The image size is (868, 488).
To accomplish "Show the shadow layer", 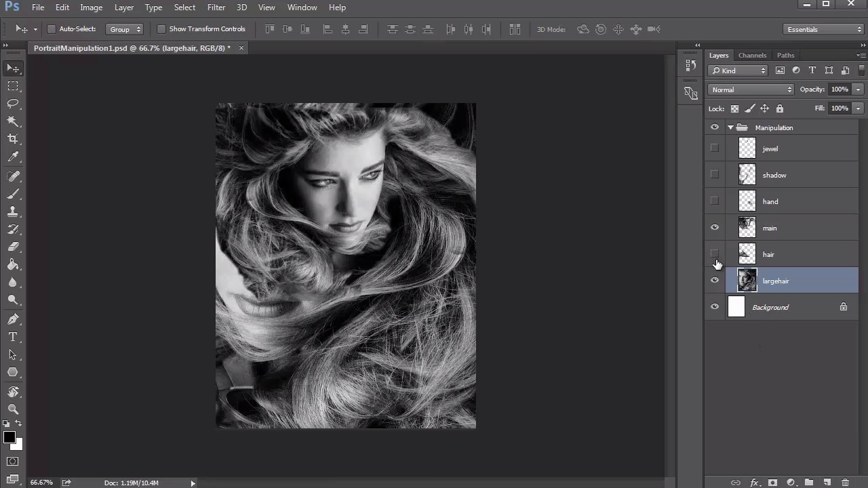I will point(715,175).
